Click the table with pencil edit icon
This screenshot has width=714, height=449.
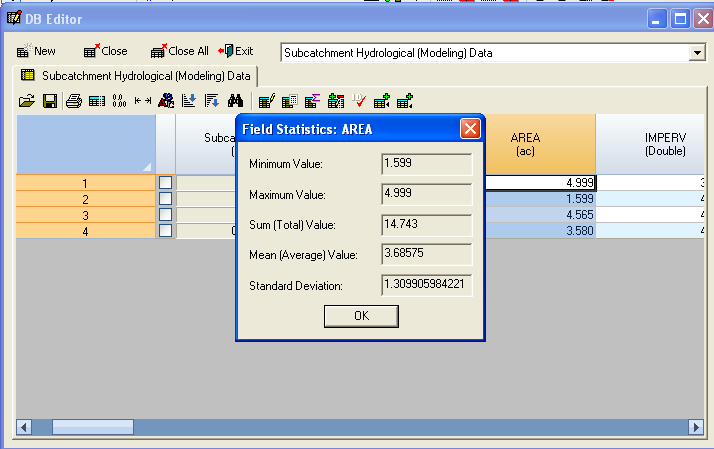[x=266, y=101]
